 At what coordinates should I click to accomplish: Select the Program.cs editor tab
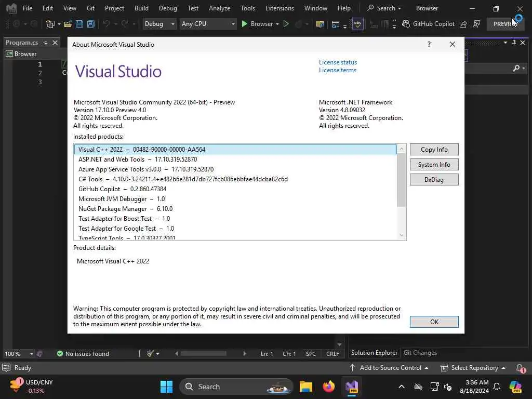click(22, 43)
